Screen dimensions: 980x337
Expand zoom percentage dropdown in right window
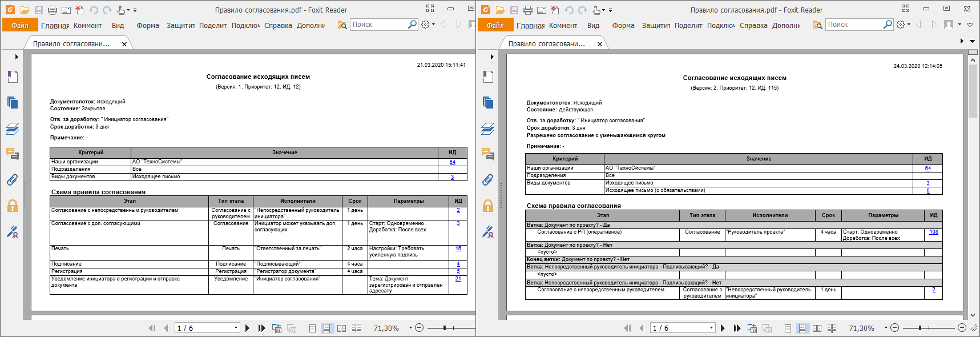point(886,328)
